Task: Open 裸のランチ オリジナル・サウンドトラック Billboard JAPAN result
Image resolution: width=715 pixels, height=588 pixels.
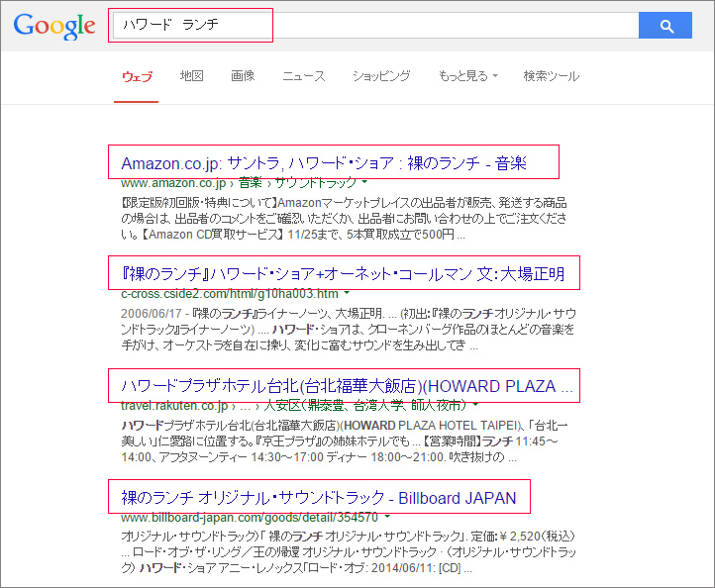Action: pos(319,498)
